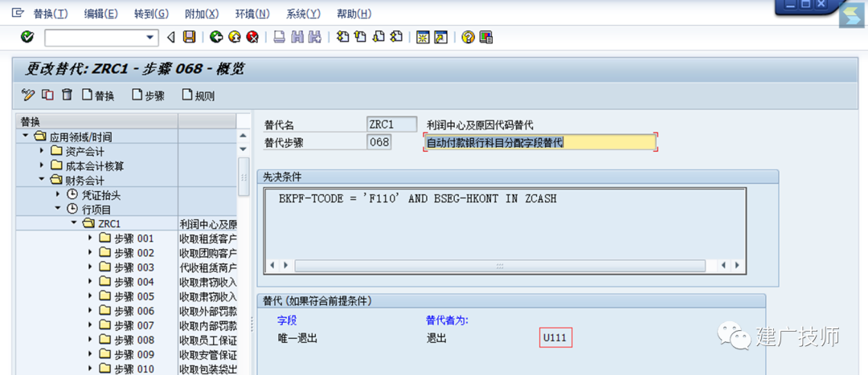Collapse the command field with triangle icon
868x375 pixels.
click(x=171, y=38)
